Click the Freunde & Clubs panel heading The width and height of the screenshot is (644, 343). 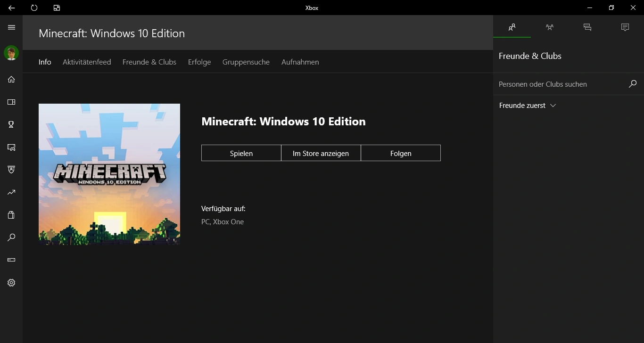pos(530,56)
